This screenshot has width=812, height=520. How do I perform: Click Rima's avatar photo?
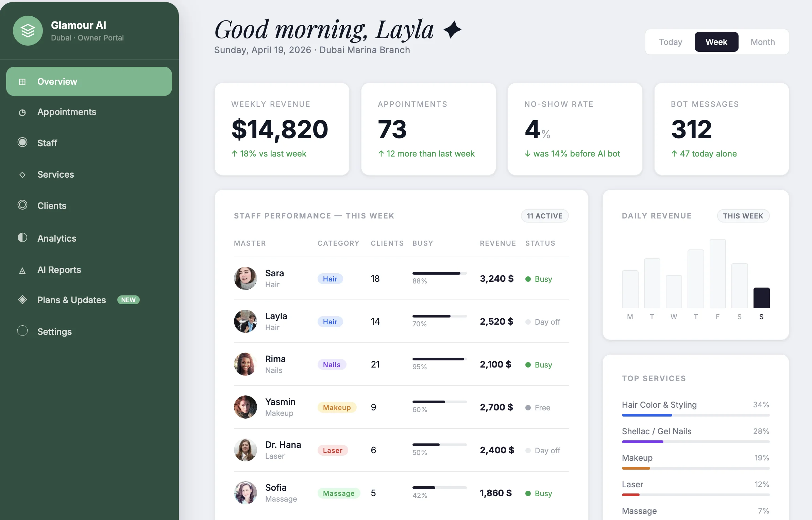(245, 364)
